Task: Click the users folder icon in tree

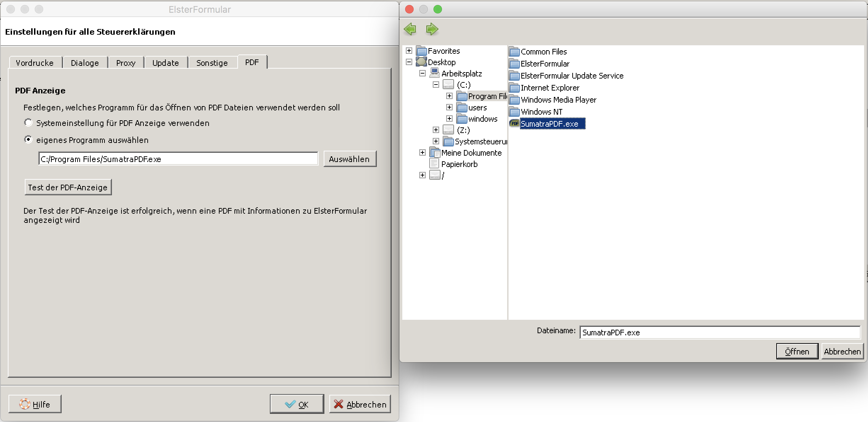Action: [x=462, y=108]
